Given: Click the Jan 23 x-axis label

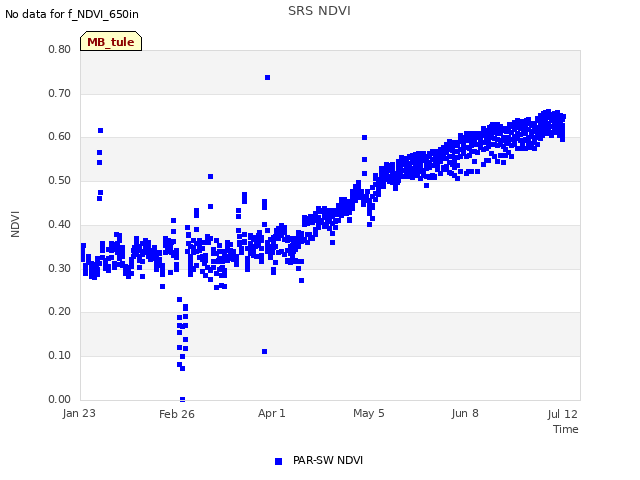Looking at the screenshot, I should coord(79,413).
